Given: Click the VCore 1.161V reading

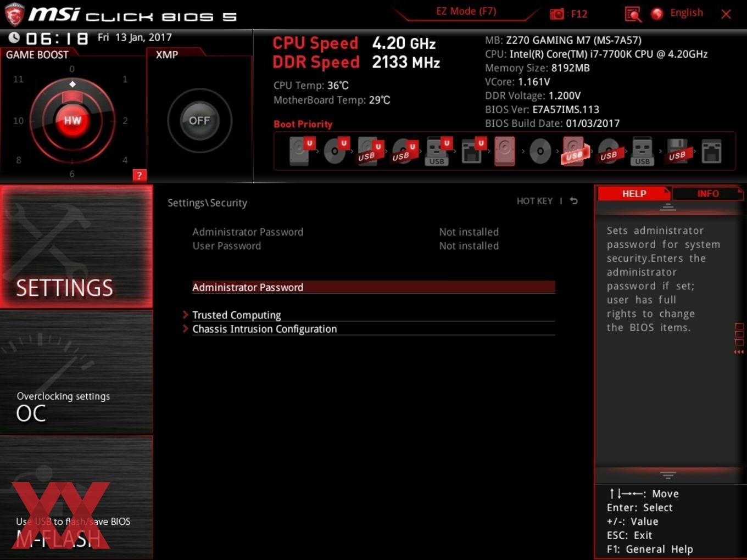Looking at the screenshot, I should (517, 82).
